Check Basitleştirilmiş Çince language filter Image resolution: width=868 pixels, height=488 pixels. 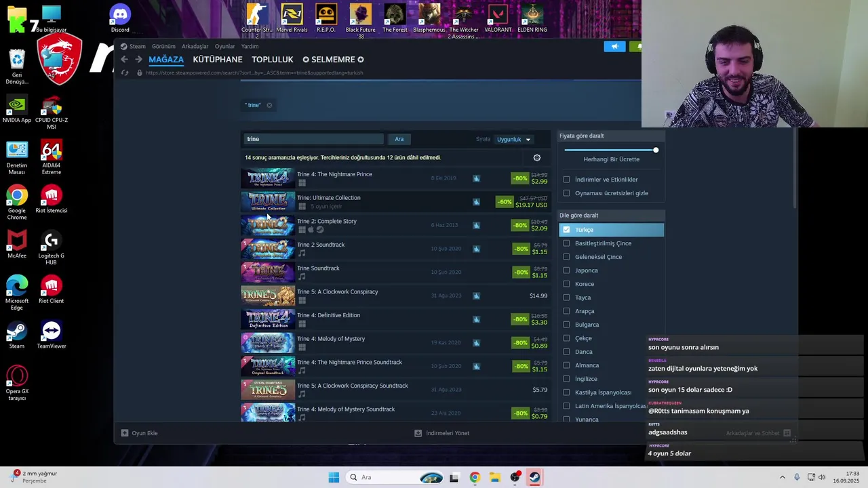(566, 243)
